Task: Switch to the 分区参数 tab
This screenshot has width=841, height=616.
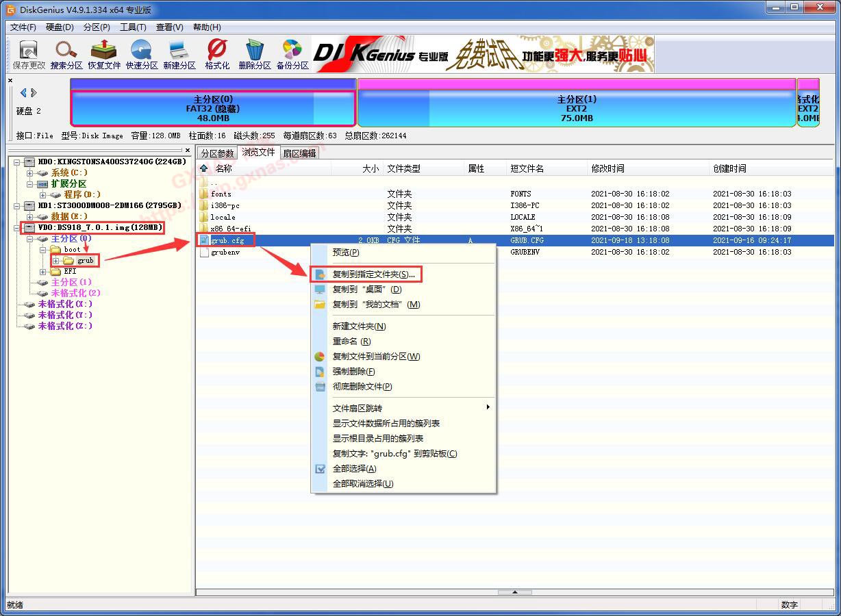Action: click(217, 153)
